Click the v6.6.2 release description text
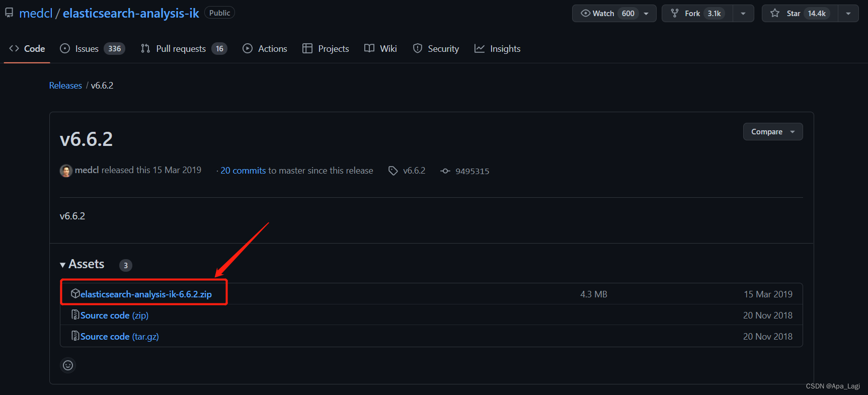Viewport: 868px width, 395px height. (72, 216)
